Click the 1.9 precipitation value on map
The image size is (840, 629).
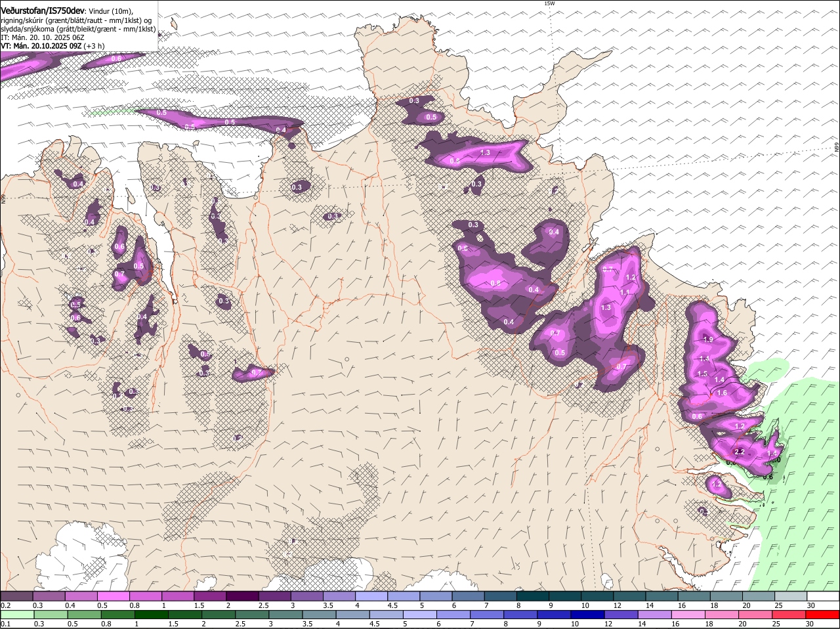[x=707, y=339]
